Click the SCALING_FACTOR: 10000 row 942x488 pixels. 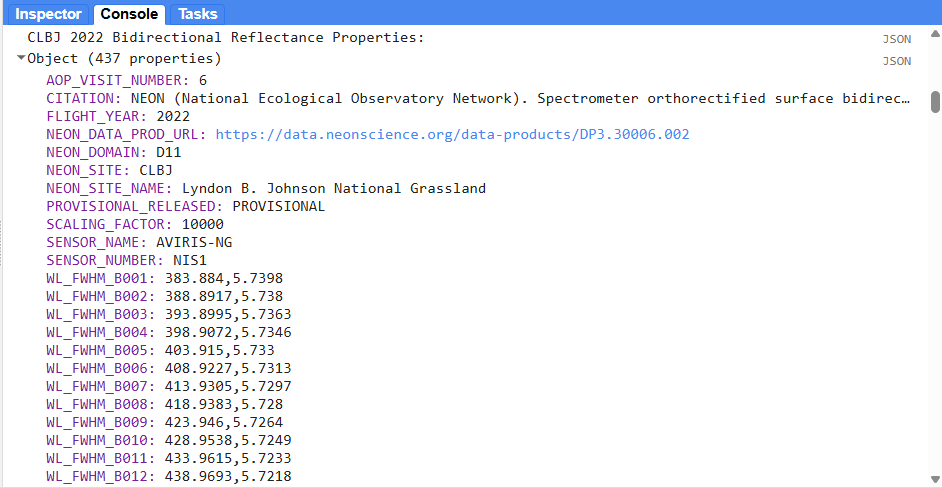(x=135, y=225)
